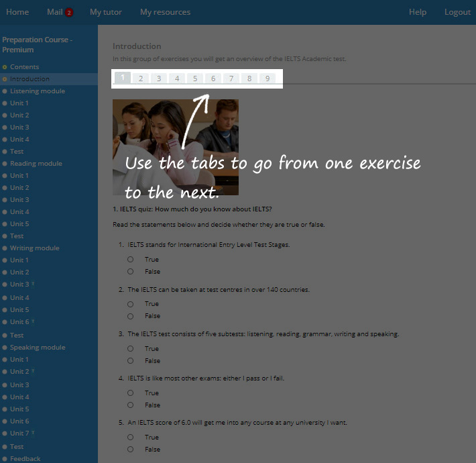
Task: Open Reading module in the sidebar
Action: [x=36, y=164]
